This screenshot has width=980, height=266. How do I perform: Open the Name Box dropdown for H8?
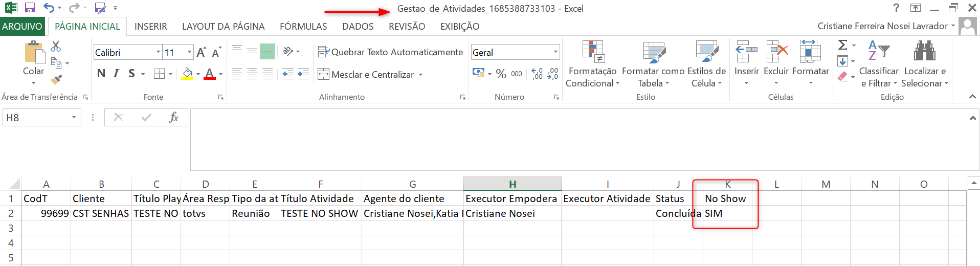(74, 118)
